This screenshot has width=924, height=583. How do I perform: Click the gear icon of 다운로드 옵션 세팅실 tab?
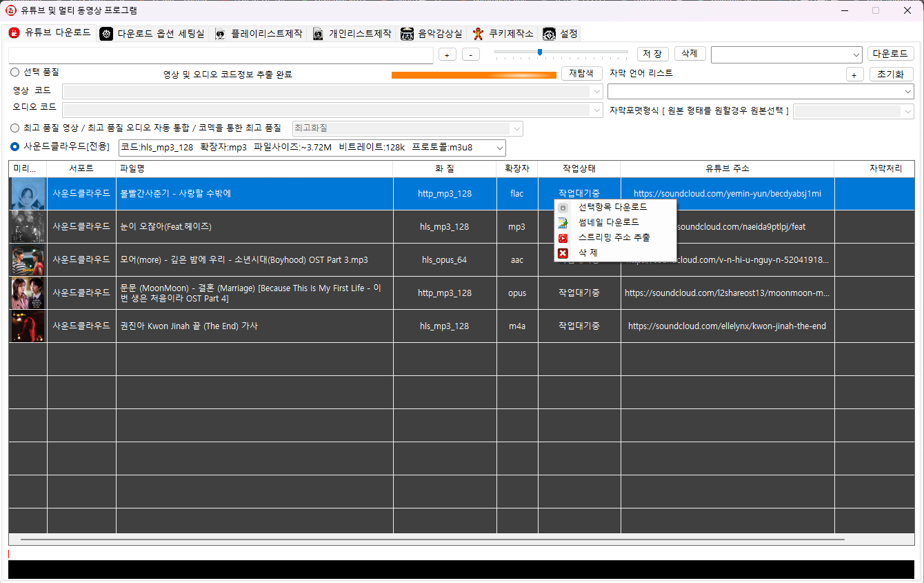[x=106, y=34]
